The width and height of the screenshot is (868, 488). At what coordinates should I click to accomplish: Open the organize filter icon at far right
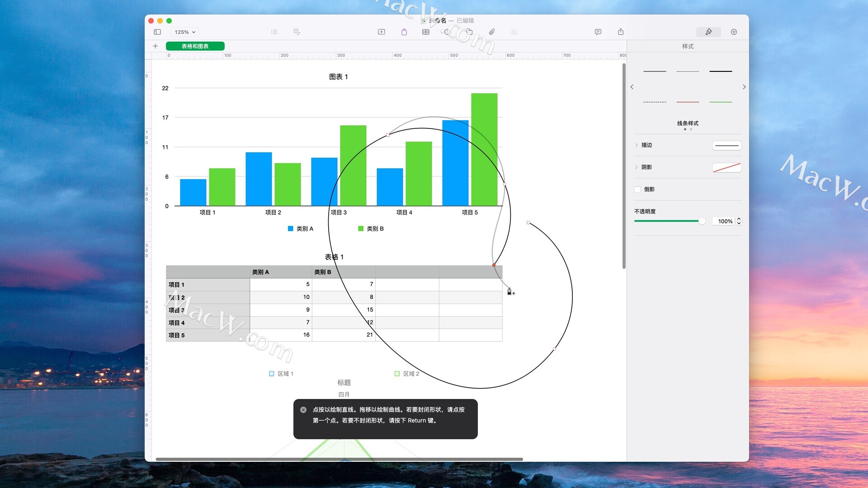pos(734,32)
